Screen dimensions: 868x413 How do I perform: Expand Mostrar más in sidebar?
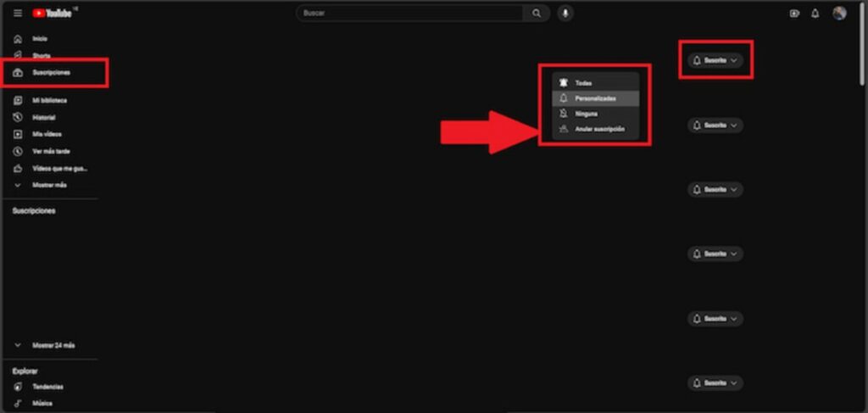50,185
